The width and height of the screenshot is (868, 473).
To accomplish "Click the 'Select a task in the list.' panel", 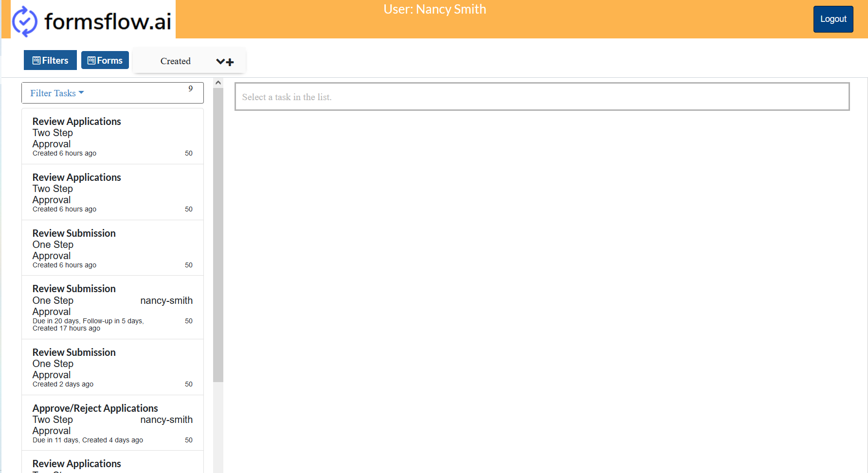I will [x=542, y=97].
